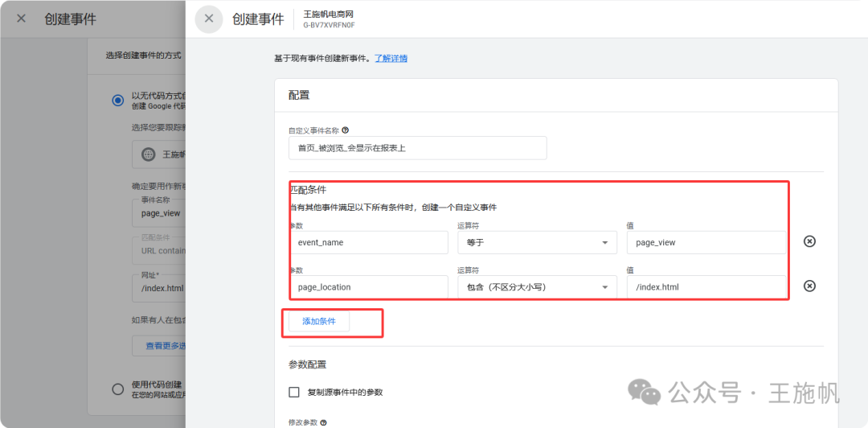Screen dimensions: 868x428
Task: Click the 添加条件 button
Action: click(319, 321)
